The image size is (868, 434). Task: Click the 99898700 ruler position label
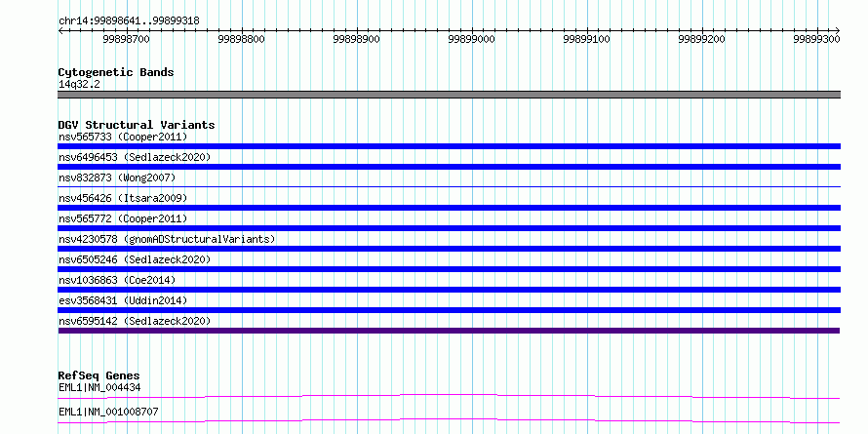(126, 39)
